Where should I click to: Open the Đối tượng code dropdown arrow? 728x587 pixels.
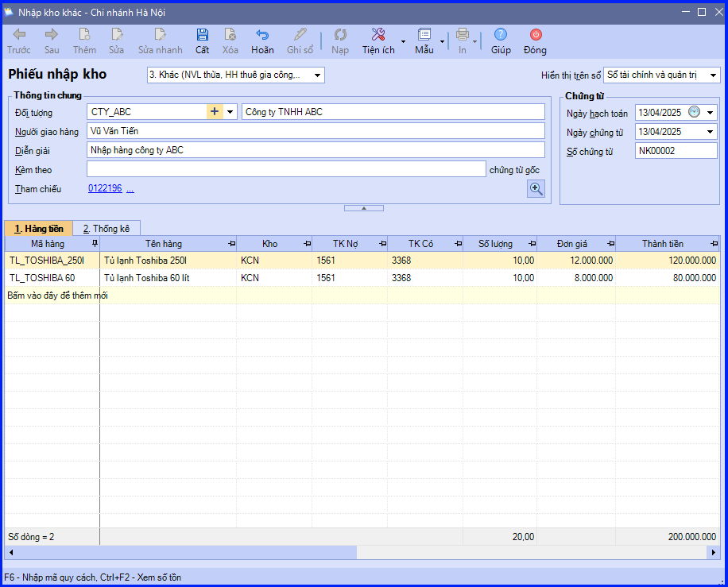coord(230,111)
